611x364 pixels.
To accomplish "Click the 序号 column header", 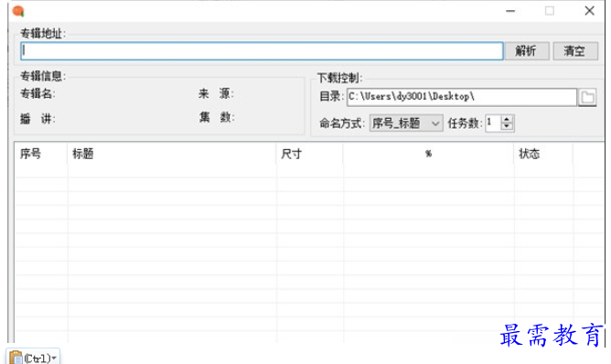I will coord(40,154).
